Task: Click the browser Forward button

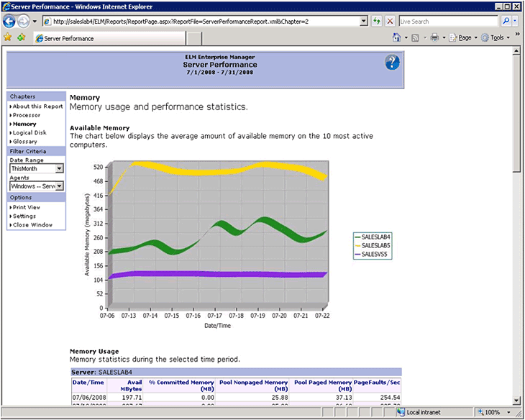Action: pos(24,22)
